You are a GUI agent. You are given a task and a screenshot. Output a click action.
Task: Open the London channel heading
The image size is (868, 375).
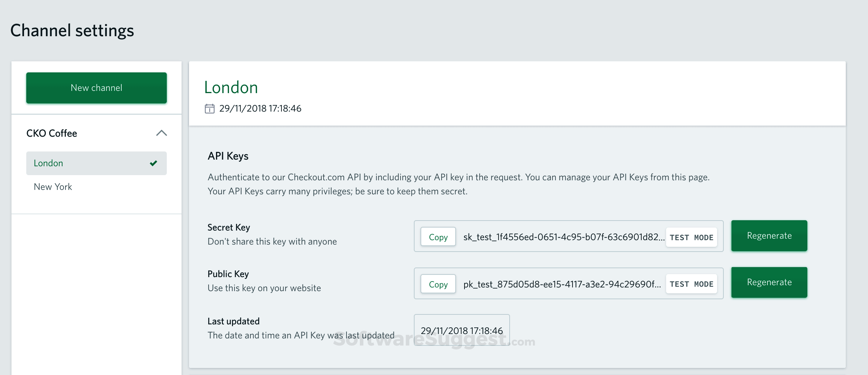click(x=231, y=87)
